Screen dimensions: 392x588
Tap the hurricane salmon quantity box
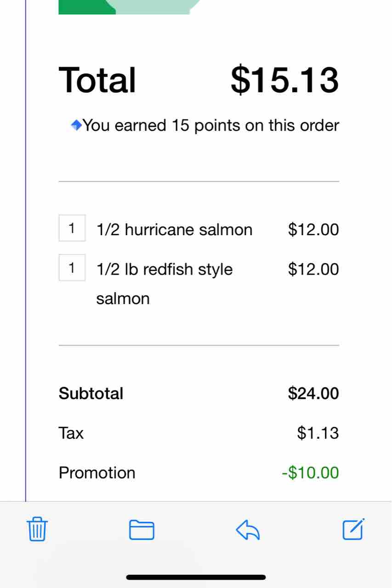pyautogui.click(x=72, y=228)
